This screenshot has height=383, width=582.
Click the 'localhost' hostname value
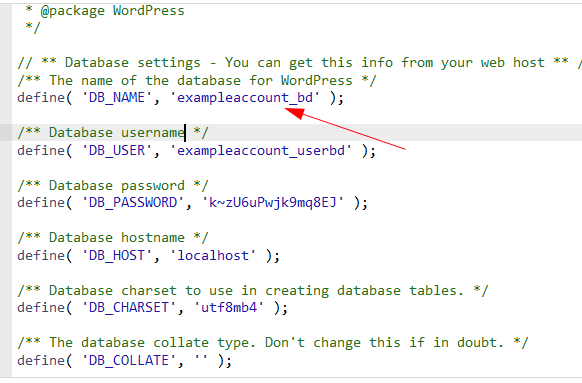click(x=213, y=255)
